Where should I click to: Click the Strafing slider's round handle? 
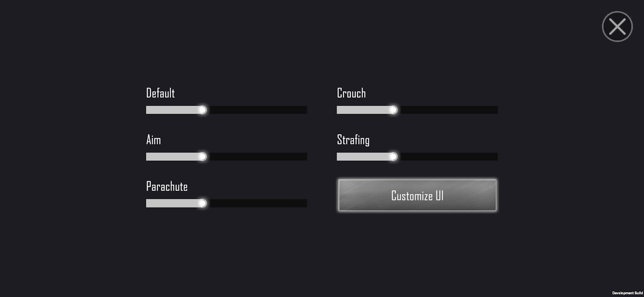coord(393,157)
